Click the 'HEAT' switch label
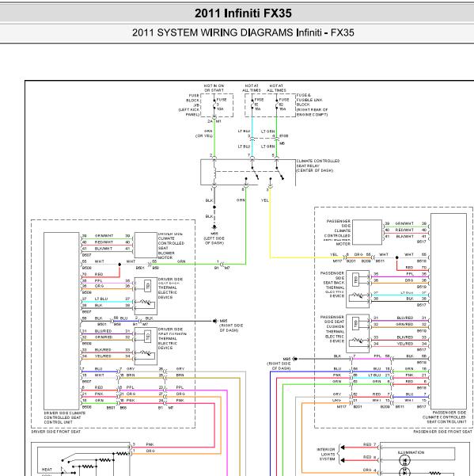The image size is (474, 476). [47, 470]
